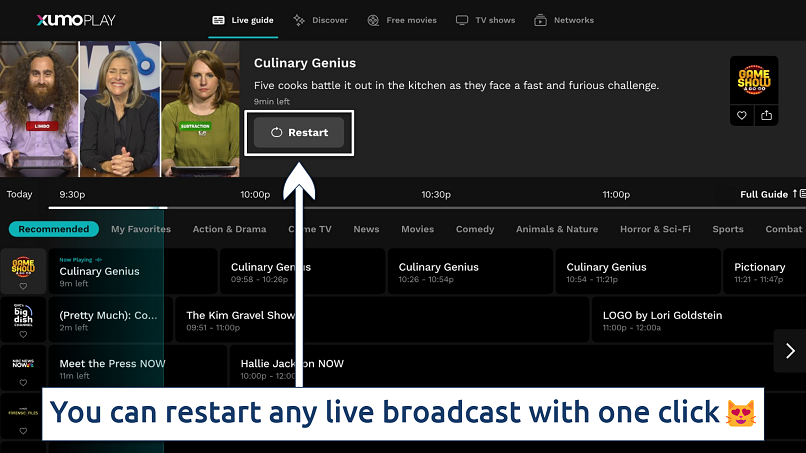Viewport: 806px width, 453px height.
Task: Select (Pretty Much): Co... with 2m left
Action: coord(111,319)
